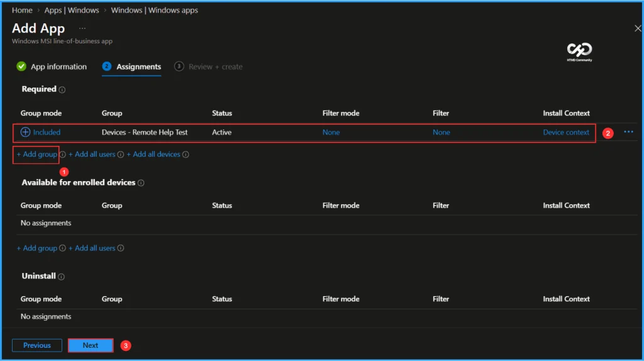Open the Add App more options ellipsis

coord(82,28)
